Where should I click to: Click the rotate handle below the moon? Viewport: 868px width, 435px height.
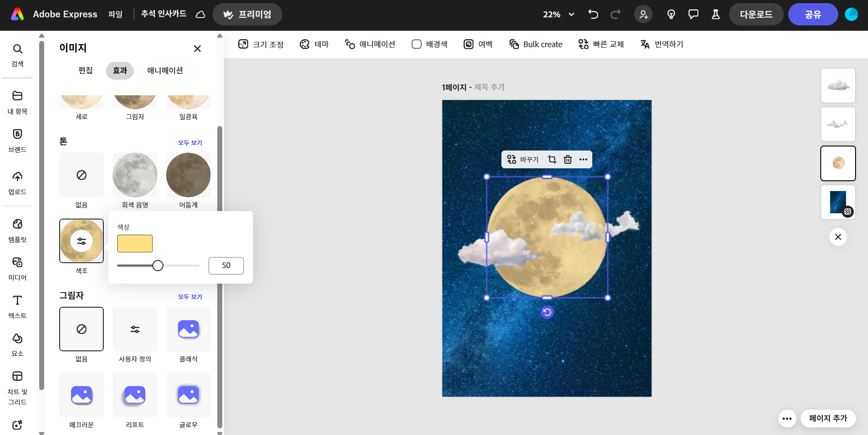click(x=547, y=313)
